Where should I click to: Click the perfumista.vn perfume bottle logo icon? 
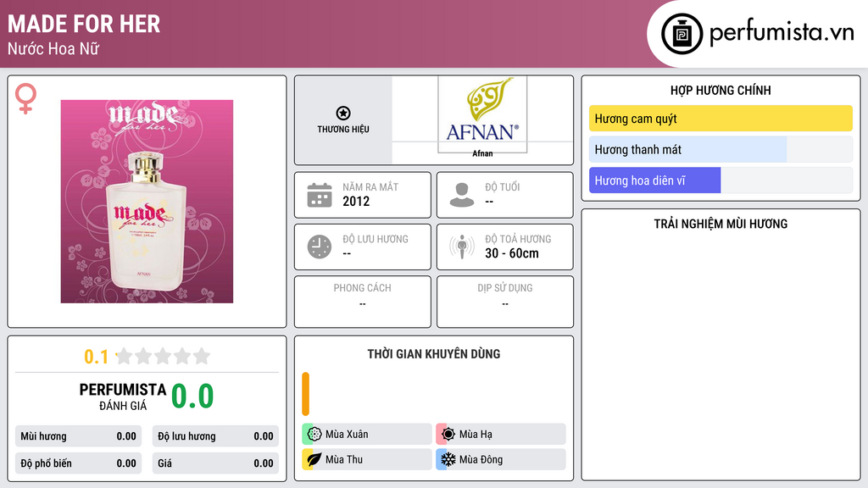[679, 34]
